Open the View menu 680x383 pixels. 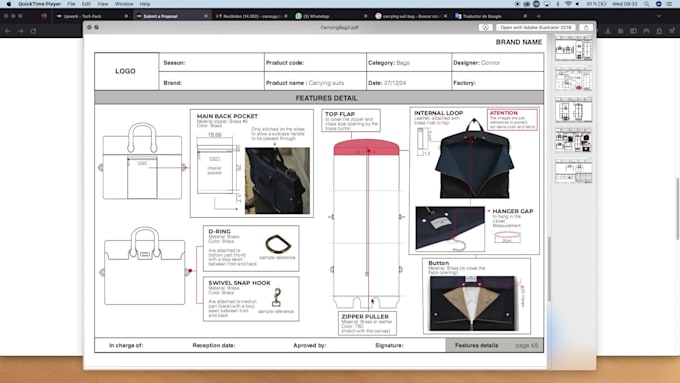click(103, 4)
